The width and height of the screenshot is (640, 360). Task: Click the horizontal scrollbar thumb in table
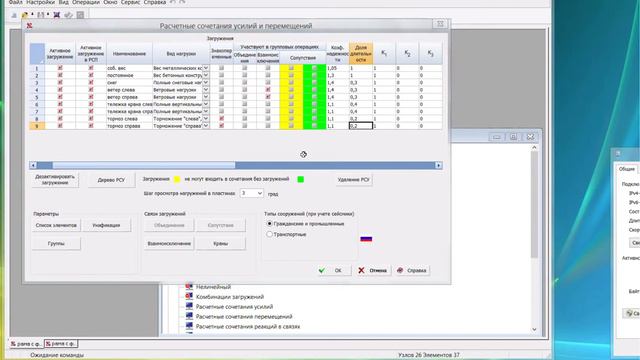pyautogui.click(x=144, y=165)
